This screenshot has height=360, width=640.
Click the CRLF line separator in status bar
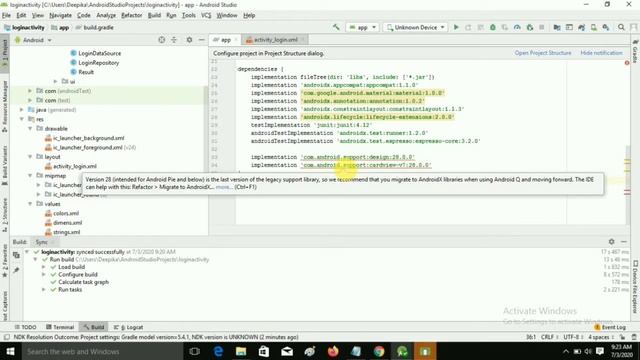coord(549,337)
